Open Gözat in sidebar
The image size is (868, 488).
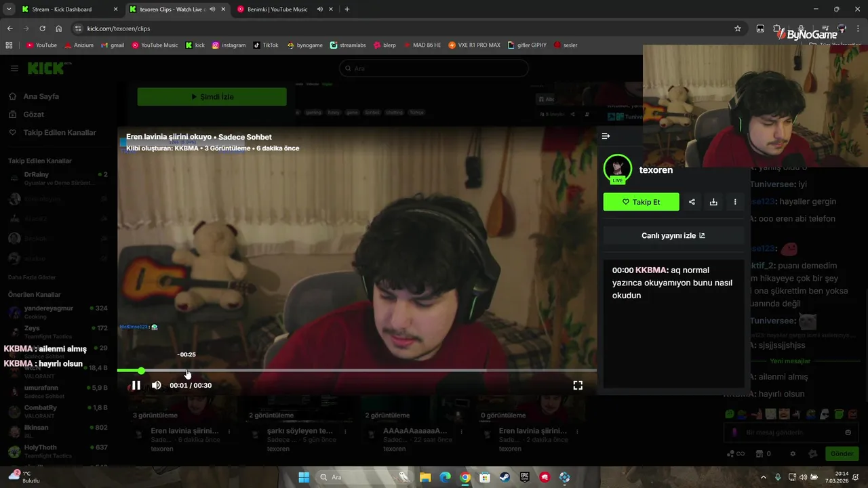tap(33, 115)
